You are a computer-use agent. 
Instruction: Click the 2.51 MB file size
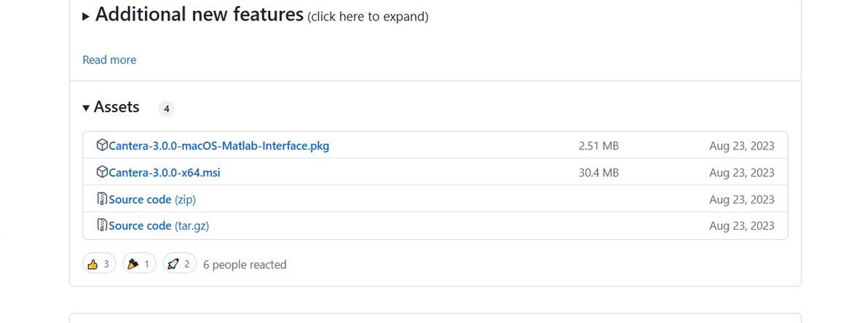(598, 146)
